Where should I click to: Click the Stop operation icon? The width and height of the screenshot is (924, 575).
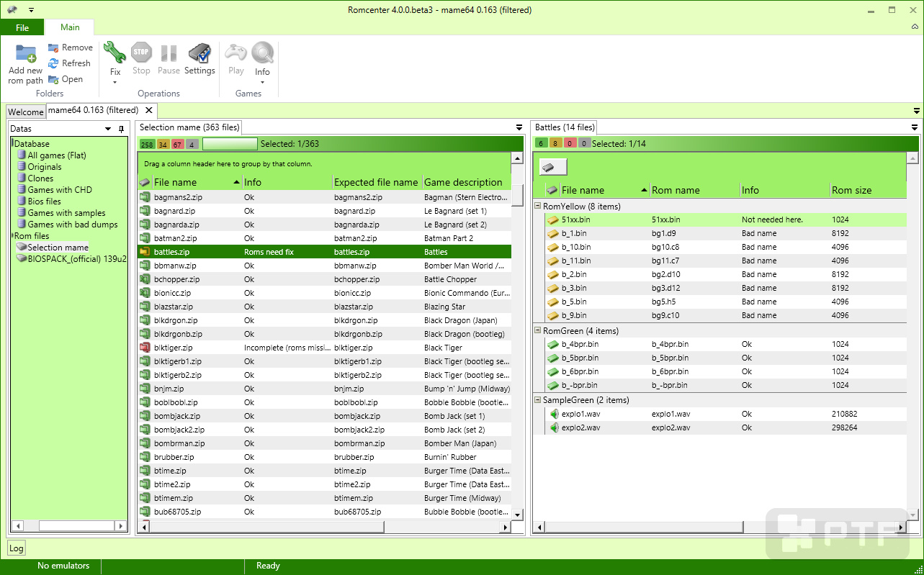pos(141,53)
